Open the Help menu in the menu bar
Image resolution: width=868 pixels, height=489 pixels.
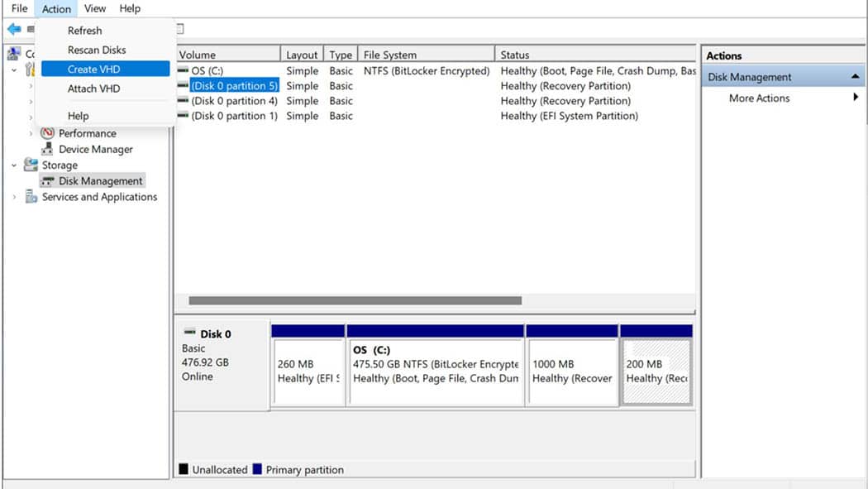(x=130, y=8)
